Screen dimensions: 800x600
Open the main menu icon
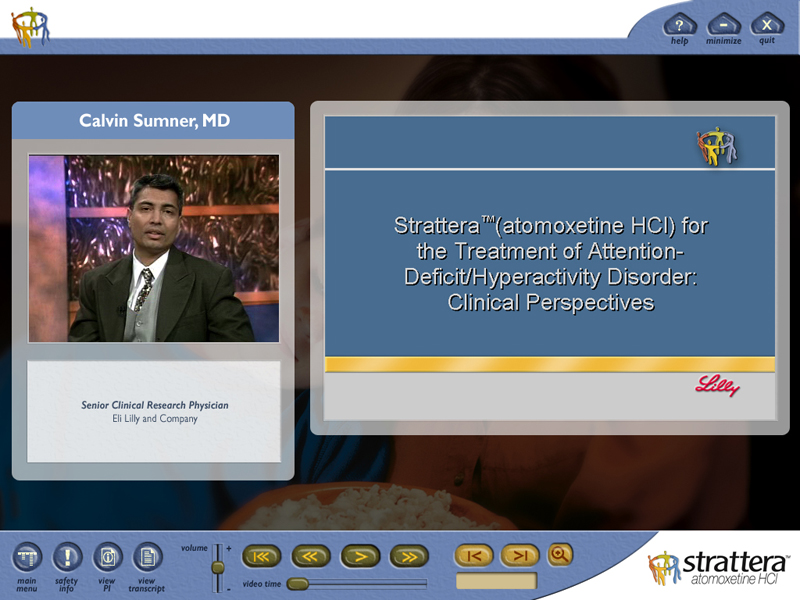click(x=27, y=557)
